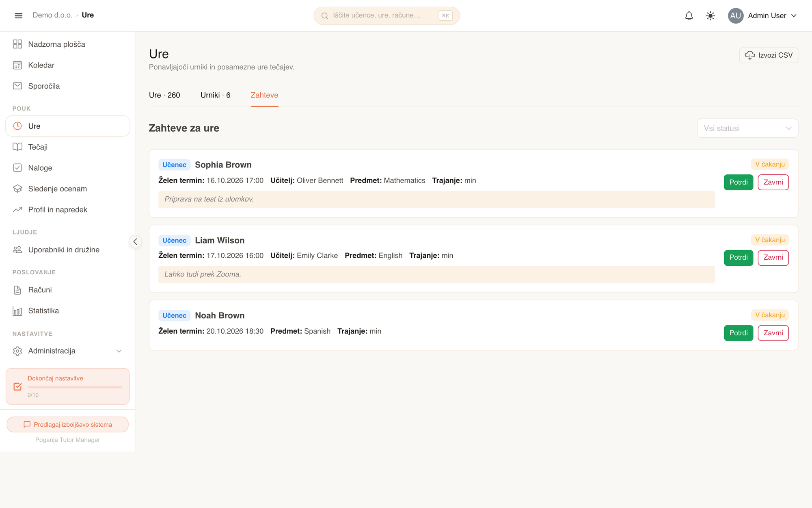Open the Vsi statusi dropdown
The height and width of the screenshot is (508, 812).
[x=747, y=128]
